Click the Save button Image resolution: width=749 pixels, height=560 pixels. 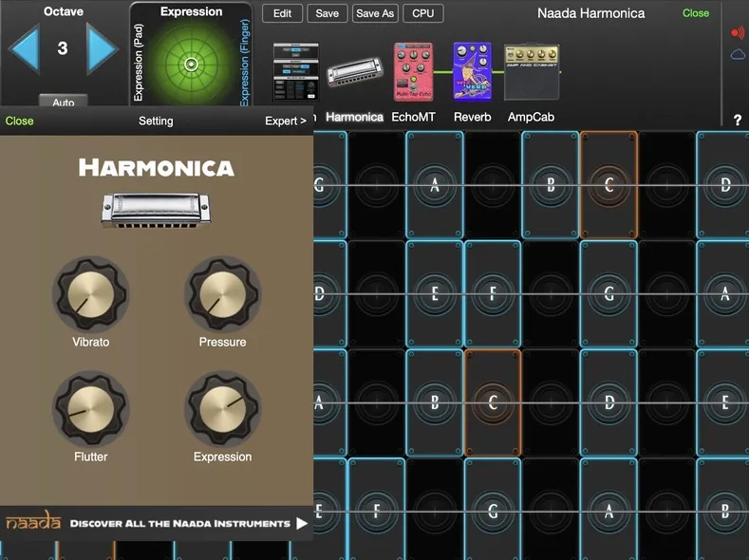point(328,13)
